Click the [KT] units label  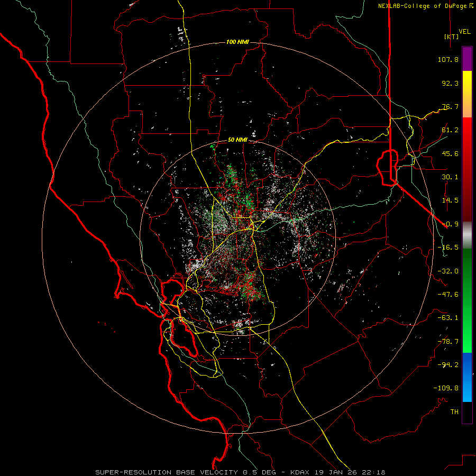(x=452, y=36)
